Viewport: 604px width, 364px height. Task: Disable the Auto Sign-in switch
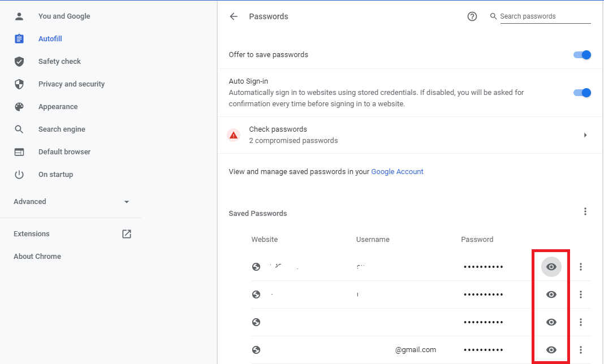tap(582, 93)
